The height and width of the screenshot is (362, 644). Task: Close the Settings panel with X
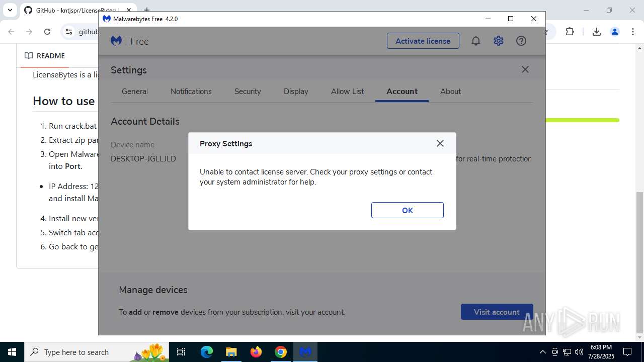pyautogui.click(x=525, y=69)
